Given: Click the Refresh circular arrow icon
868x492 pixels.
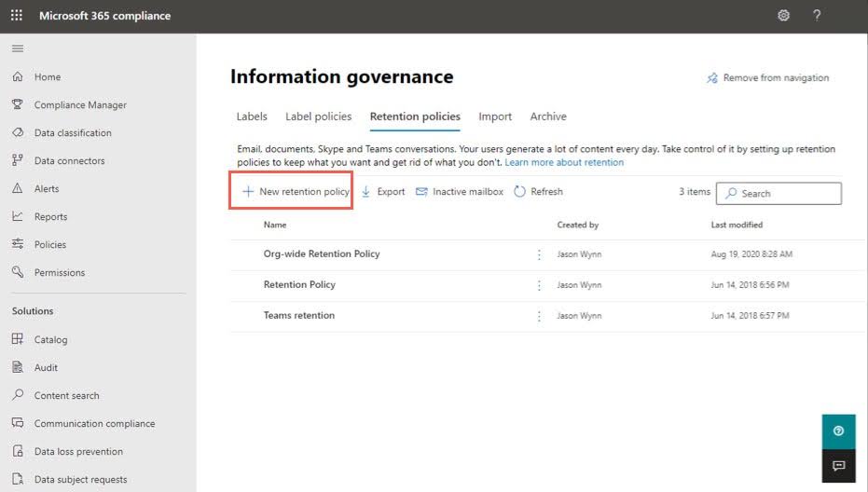Looking at the screenshot, I should [x=519, y=191].
